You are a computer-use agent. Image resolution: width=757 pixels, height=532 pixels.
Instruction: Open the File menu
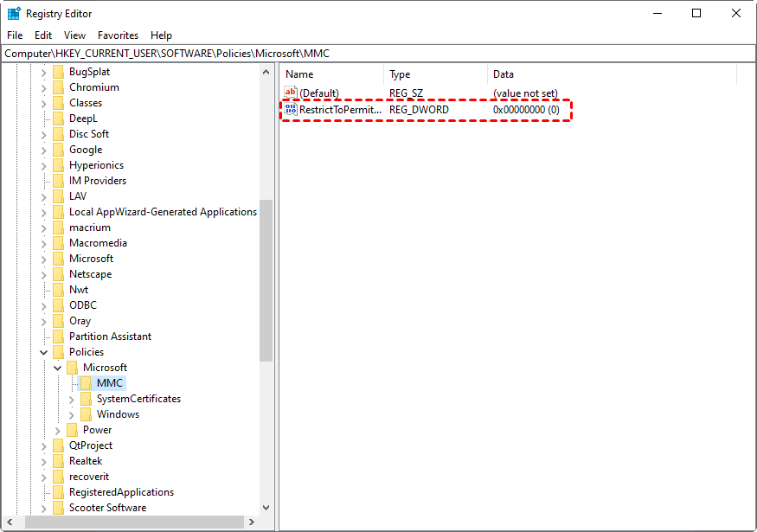[16, 35]
